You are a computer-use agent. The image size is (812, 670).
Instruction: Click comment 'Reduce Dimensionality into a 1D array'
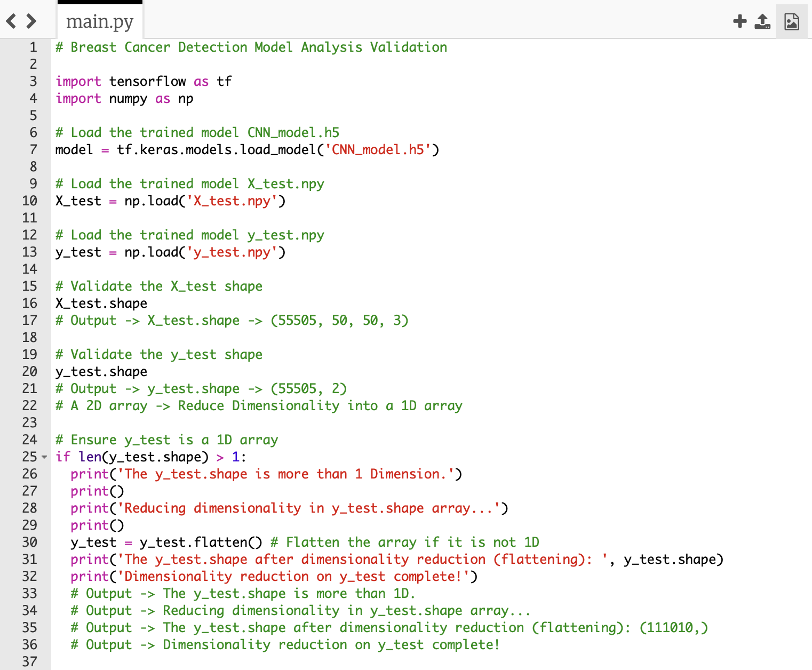[x=320, y=406]
